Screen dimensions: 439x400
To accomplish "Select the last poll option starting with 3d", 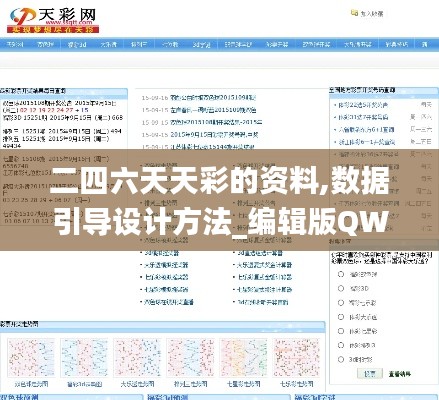I will click(341, 359).
